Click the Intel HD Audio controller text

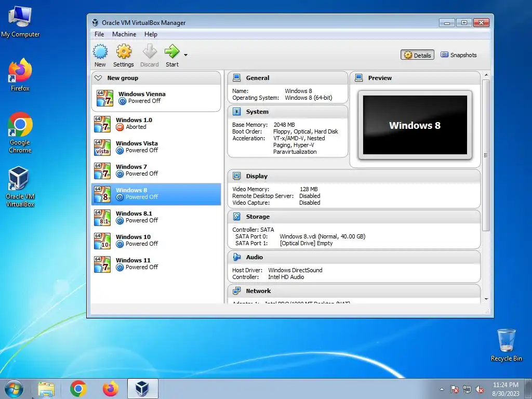point(286,277)
